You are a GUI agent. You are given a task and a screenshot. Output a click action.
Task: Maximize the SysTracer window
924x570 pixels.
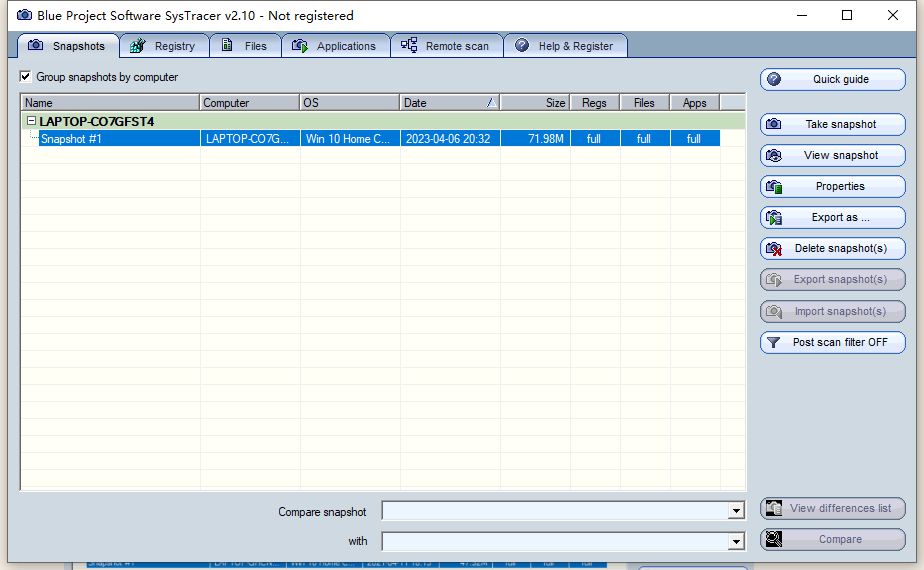tap(847, 15)
